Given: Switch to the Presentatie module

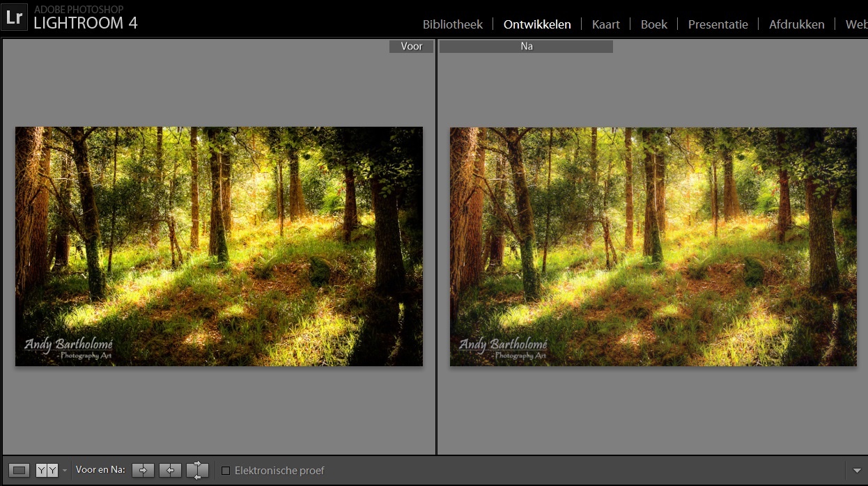Looking at the screenshot, I should tap(718, 24).
